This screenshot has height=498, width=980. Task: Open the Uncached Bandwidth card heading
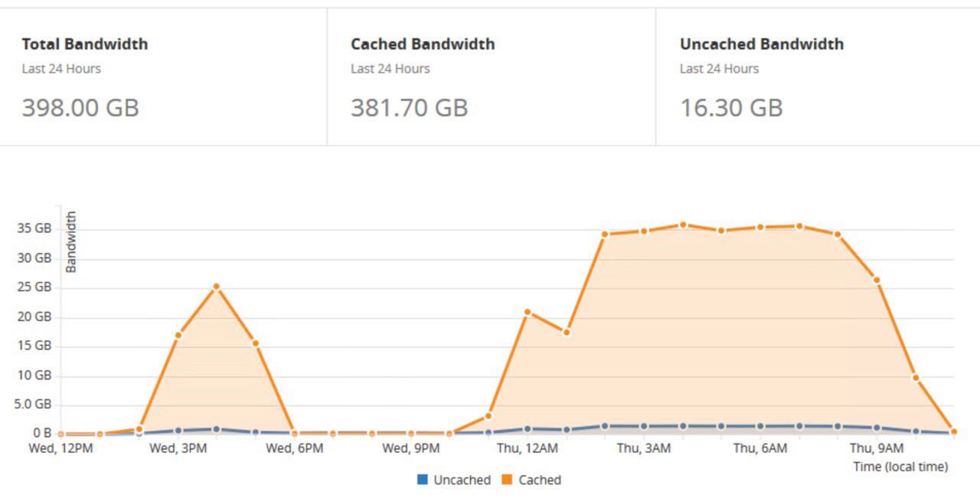[x=762, y=44]
